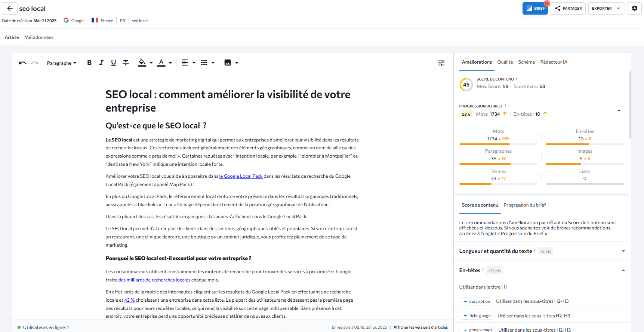Screen dimensions: 644x332
Task: Select the Score de contenu sub-tab
Action: pyautogui.click(x=480, y=205)
